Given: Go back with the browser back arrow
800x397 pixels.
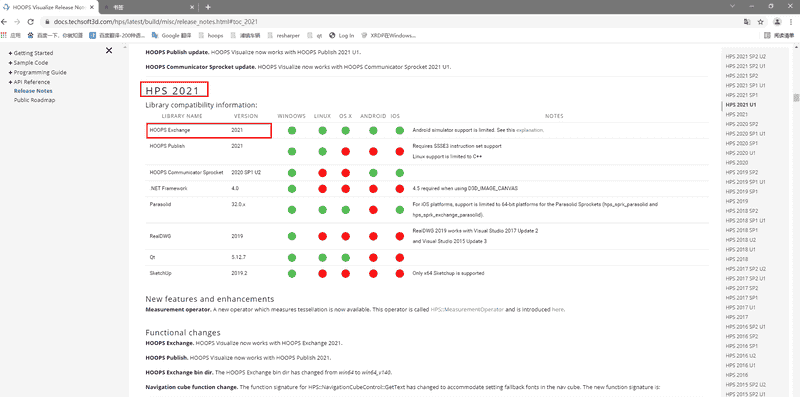Looking at the screenshot, I should [x=5, y=22].
